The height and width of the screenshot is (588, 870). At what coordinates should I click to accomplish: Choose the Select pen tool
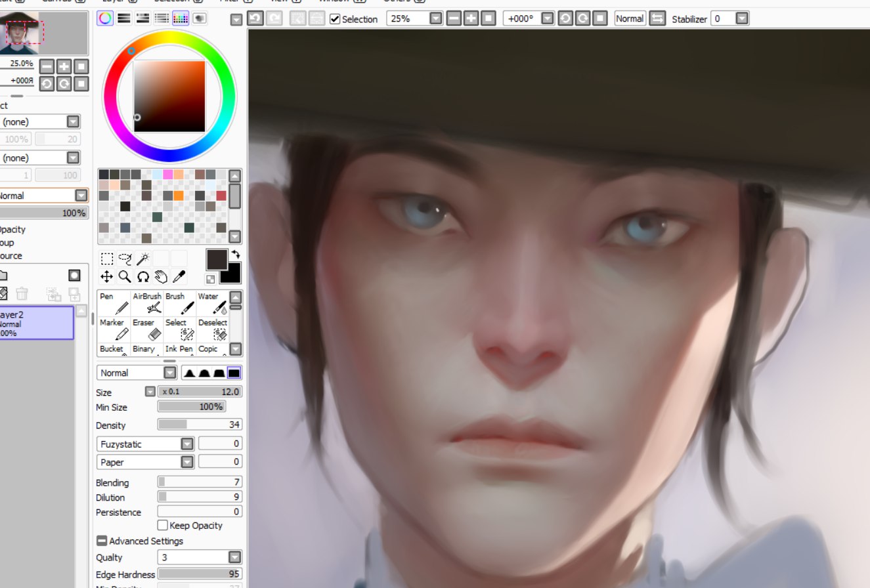[x=180, y=329]
